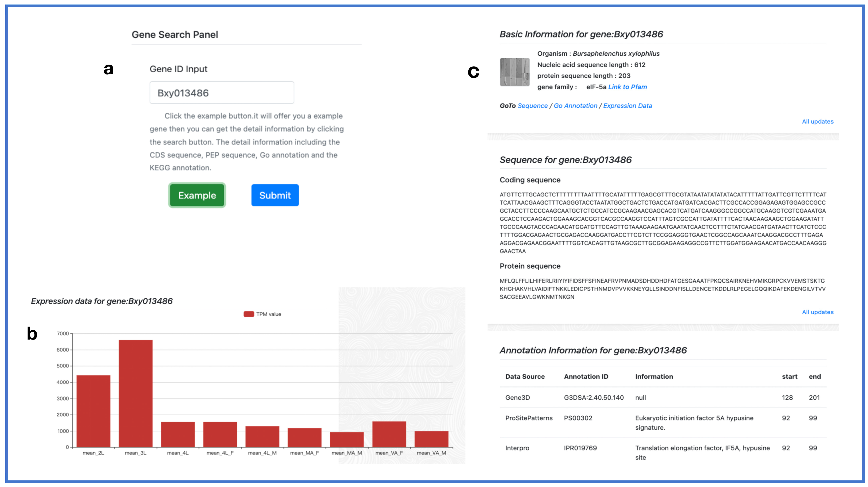The height and width of the screenshot is (487, 868).
Task: Click the nematode organism thumbnail image
Action: point(514,72)
